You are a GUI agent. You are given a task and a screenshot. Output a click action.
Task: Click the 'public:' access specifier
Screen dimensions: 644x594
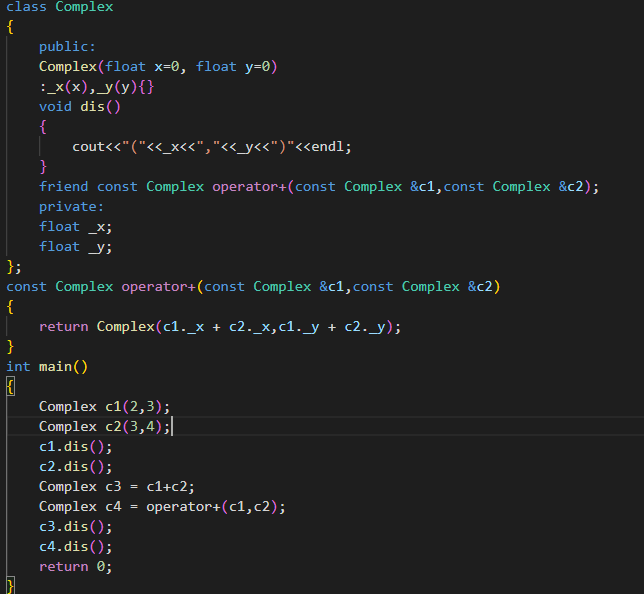[x=67, y=46]
